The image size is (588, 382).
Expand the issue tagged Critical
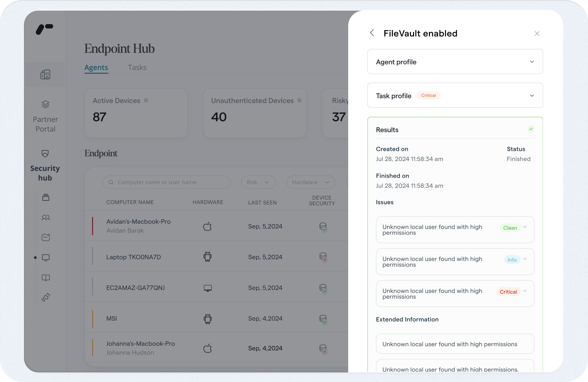point(525,291)
